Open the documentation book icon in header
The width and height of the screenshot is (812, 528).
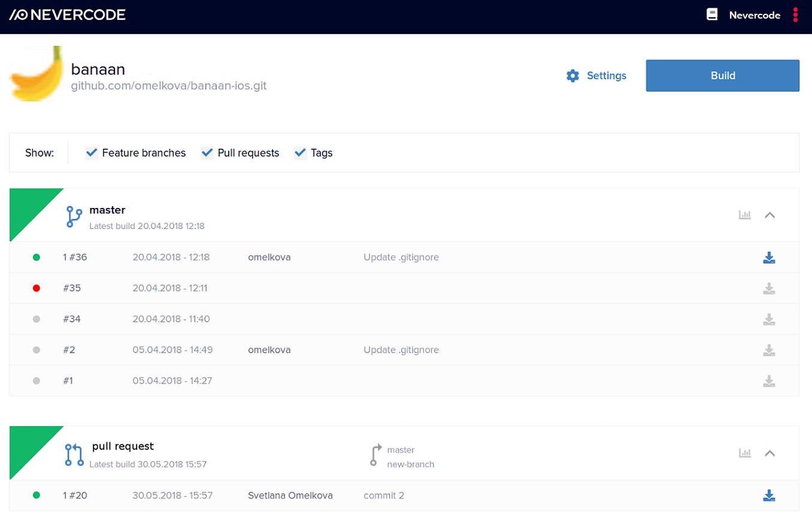(x=712, y=15)
